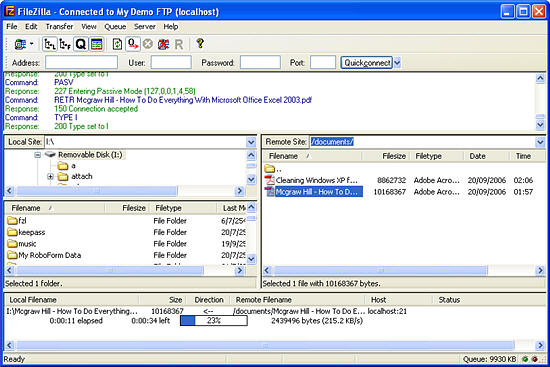This screenshot has height=367, width=550.
Task: Click the Remote Site /documents/ path field
Action: pos(422,142)
